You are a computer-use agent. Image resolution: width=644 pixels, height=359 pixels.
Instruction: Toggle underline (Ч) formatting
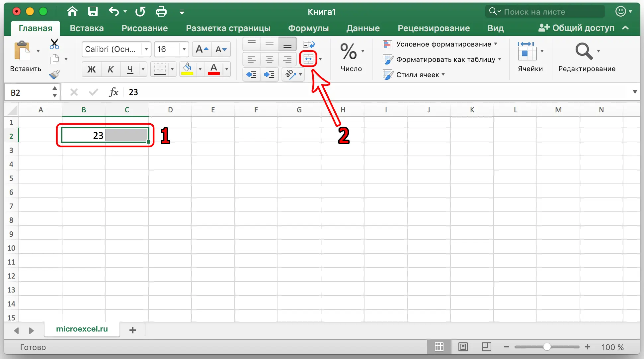pos(130,69)
